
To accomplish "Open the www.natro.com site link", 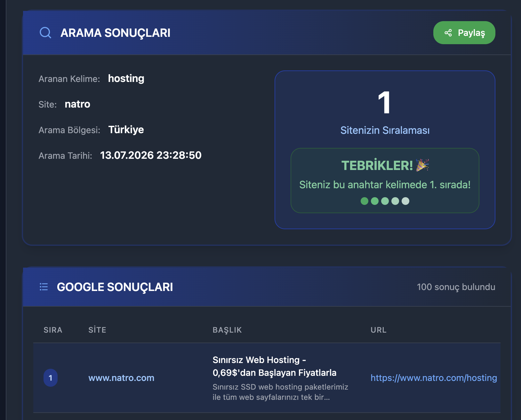I will [121, 378].
